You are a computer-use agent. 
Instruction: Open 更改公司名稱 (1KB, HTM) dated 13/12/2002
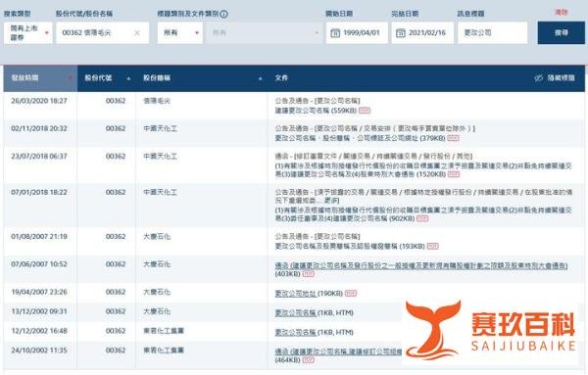click(296, 312)
